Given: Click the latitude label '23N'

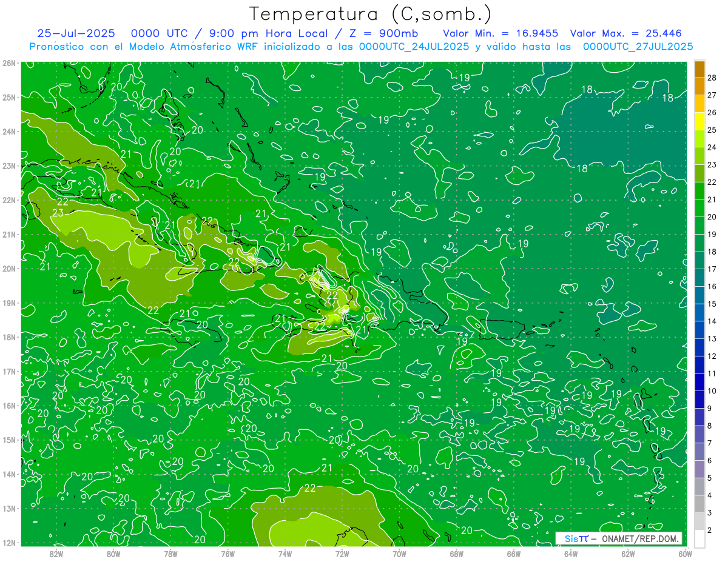Looking at the screenshot, I should [x=8, y=166].
